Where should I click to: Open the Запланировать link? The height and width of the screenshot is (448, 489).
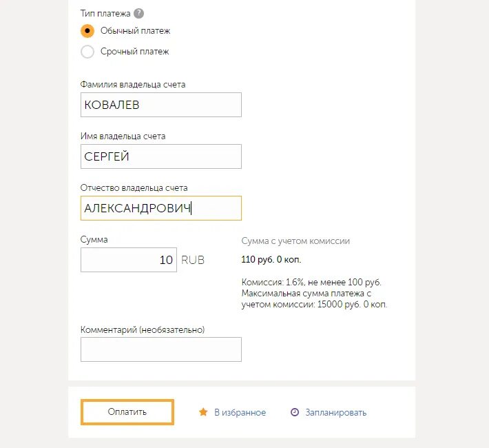(336, 412)
